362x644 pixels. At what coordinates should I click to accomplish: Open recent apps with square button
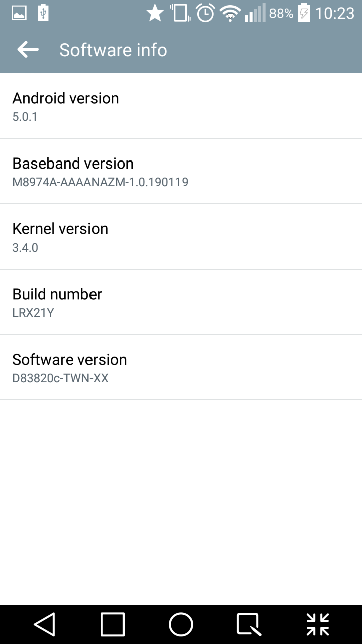pos(113,624)
